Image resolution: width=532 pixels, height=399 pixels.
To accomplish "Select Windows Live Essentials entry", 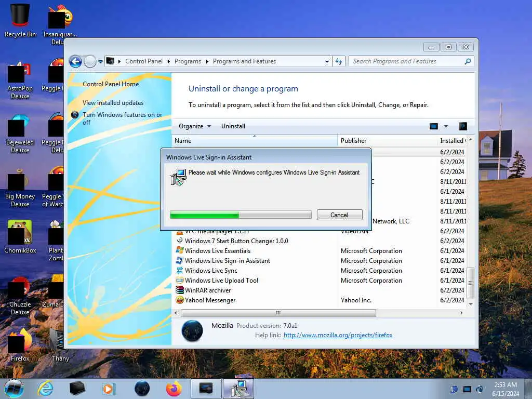I will (x=218, y=251).
